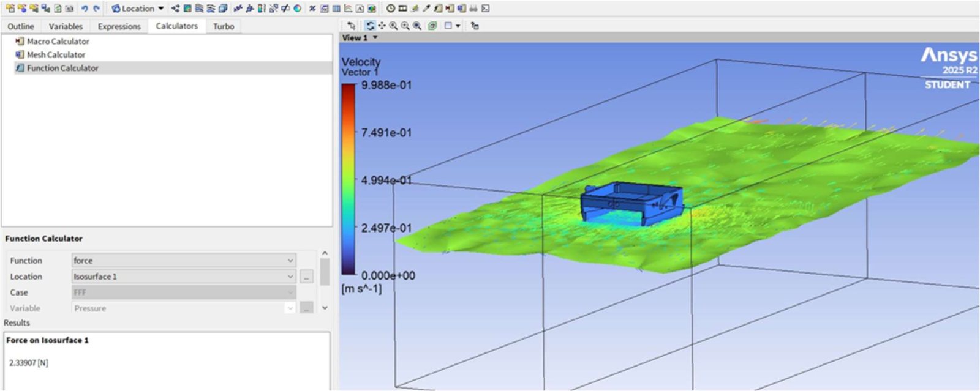Insert a new Table
Image resolution: width=980 pixels, height=391 pixels.
click(336, 9)
